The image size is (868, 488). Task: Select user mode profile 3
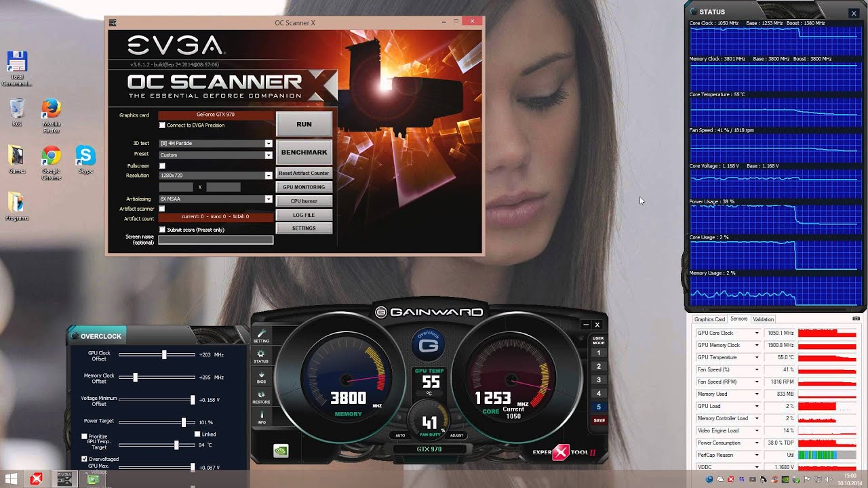(598, 380)
